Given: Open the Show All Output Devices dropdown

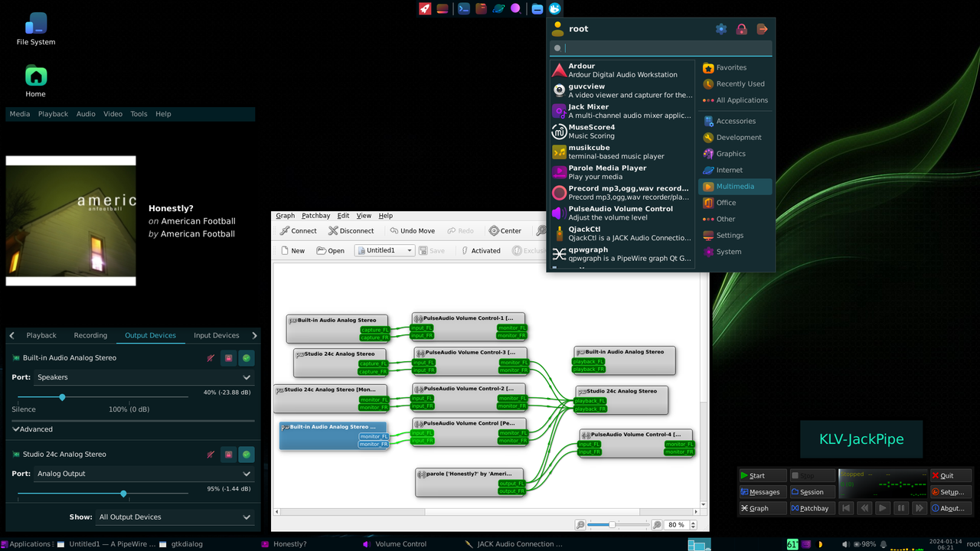Looking at the screenshot, I should tap(175, 517).
